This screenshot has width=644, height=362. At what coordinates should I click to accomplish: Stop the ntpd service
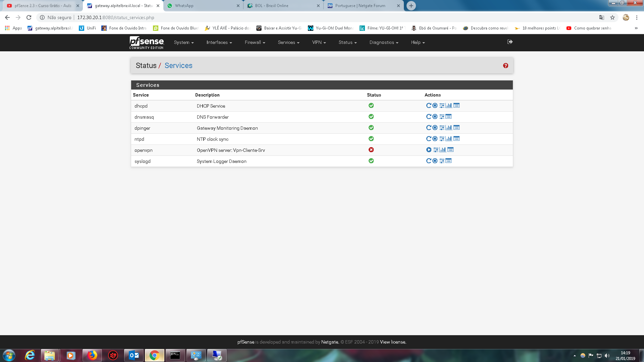[x=435, y=139]
